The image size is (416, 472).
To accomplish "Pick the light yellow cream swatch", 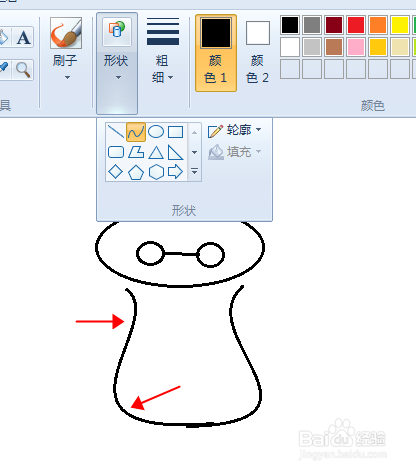I will click(x=400, y=47).
